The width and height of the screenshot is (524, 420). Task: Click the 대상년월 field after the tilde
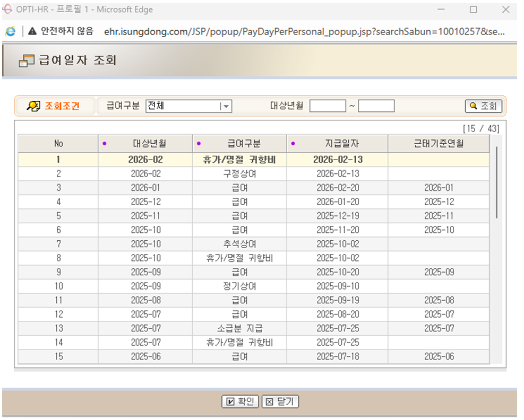pos(376,105)
